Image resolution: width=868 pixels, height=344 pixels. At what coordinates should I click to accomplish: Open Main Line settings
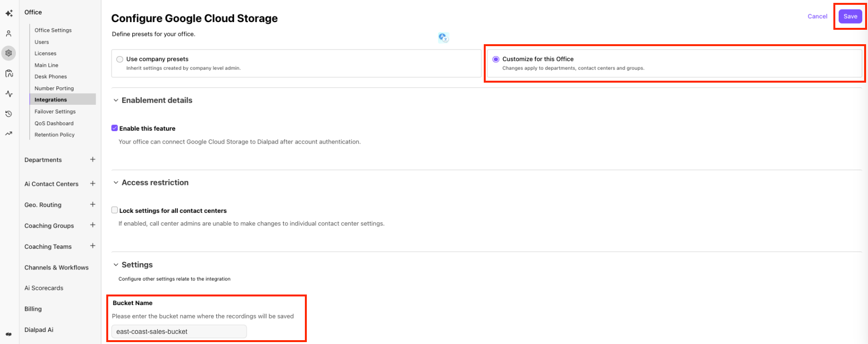[x=46, y=65]
